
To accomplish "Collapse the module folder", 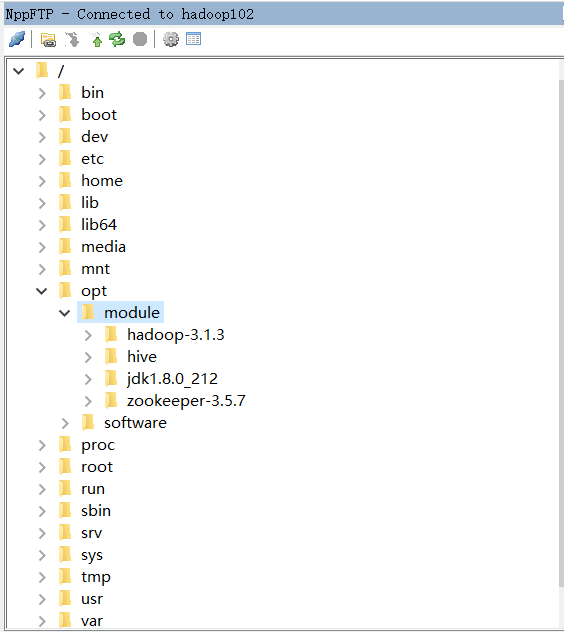I will 65,313.
